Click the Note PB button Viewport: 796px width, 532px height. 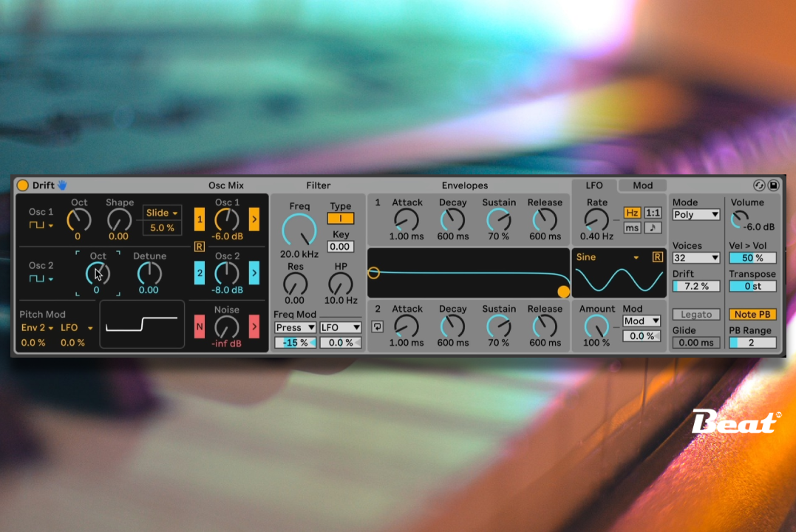tap(752, 315)
